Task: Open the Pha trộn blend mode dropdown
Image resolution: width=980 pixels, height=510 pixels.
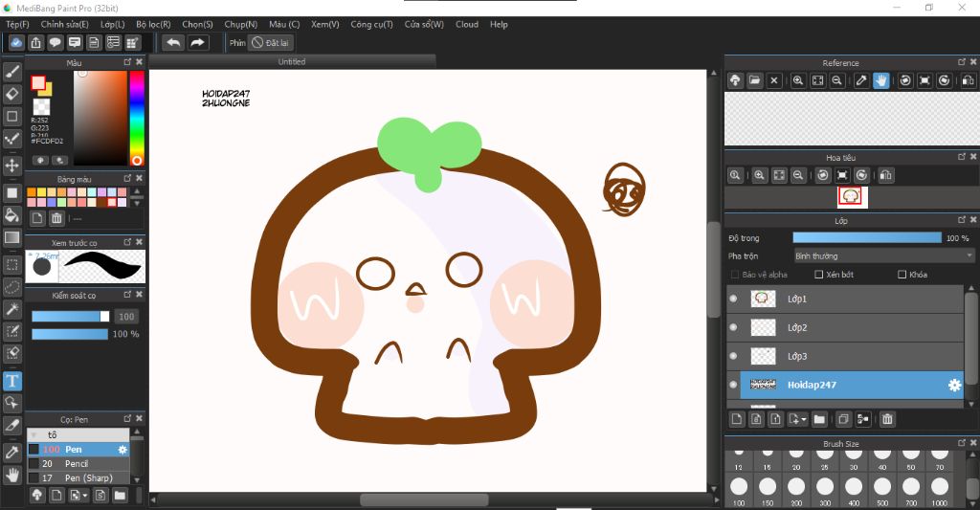Action: coord(883,255)
